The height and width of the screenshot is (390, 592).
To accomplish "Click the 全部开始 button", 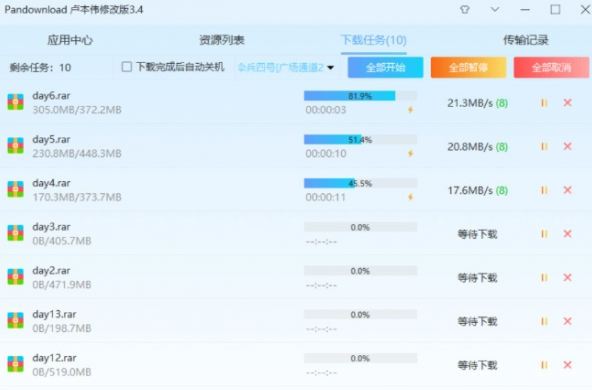I will pyautogui.click(x=385, y=68).
